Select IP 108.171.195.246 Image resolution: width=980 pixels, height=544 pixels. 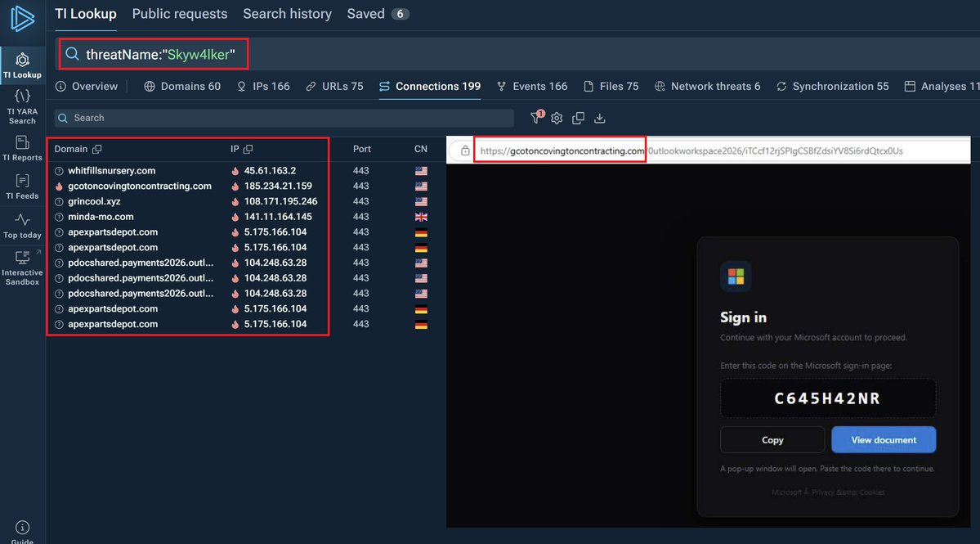pyautogui.click(x=280, y=201)
